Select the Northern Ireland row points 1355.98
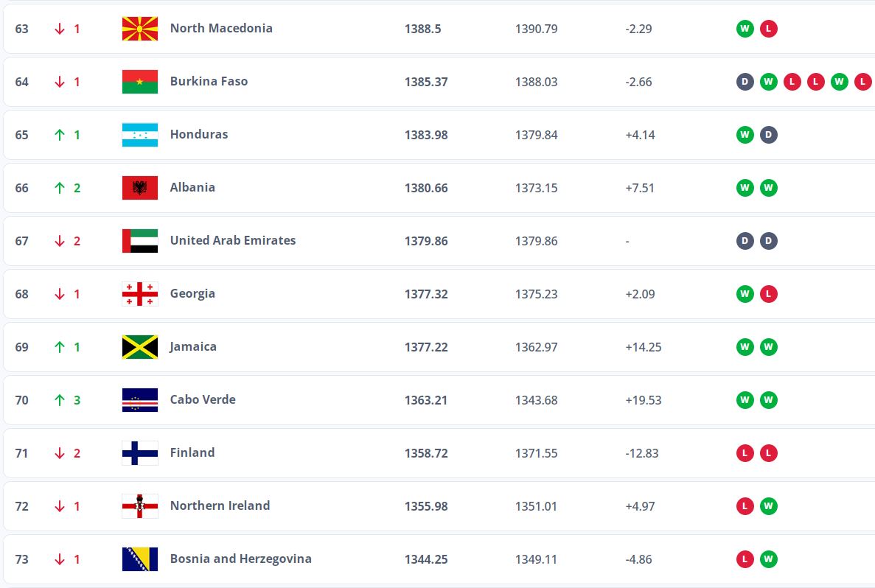Image resolution: width=875 pixels, height=588 pixels. pos(425,506)
